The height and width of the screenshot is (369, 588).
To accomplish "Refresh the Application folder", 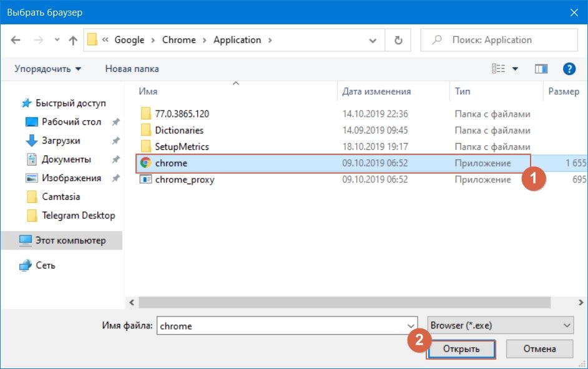I will [398, 40].
